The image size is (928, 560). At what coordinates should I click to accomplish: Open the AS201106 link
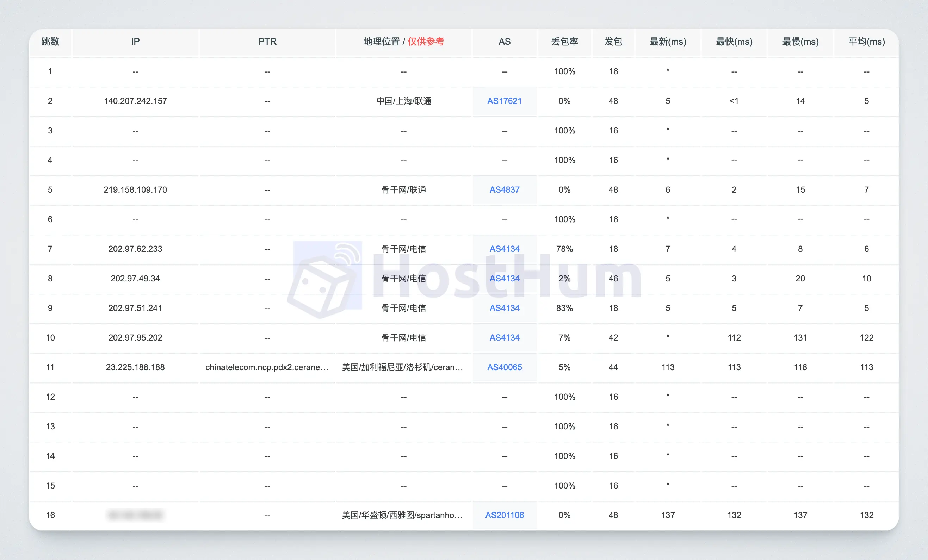click(x=504, y=515)
